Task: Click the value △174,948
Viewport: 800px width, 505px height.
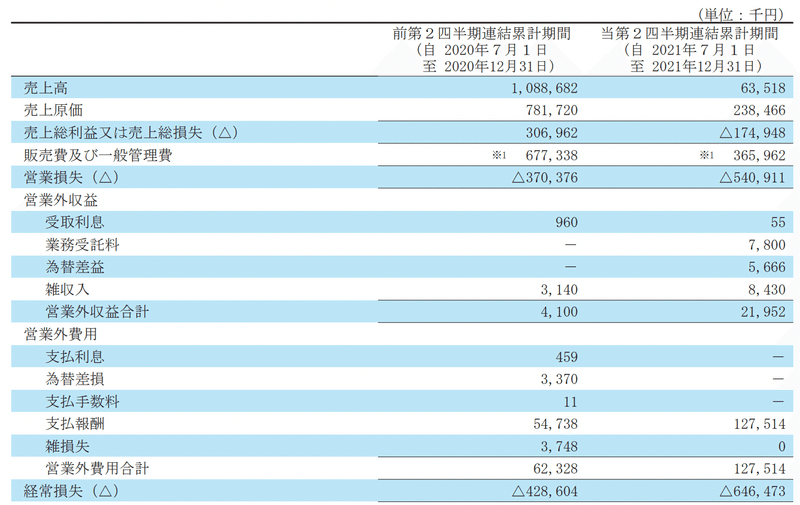Action: click(x=753, y=133)
